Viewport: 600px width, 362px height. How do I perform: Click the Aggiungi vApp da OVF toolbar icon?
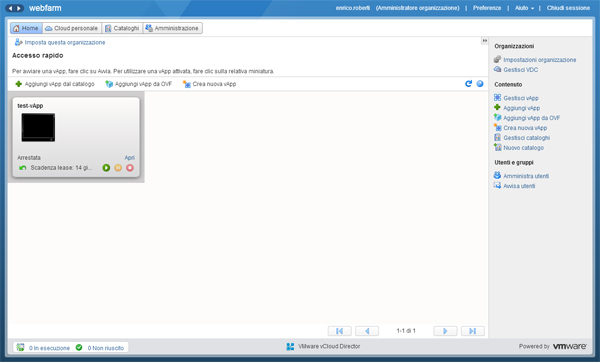[109, 84]
